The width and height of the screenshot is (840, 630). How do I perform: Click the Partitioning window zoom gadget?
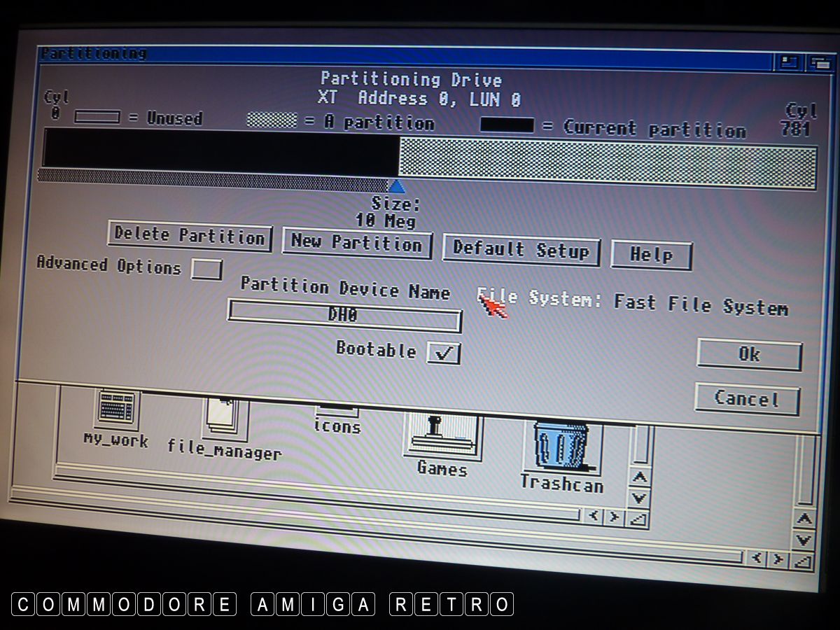pyautogui.click(x=790, y=62)
